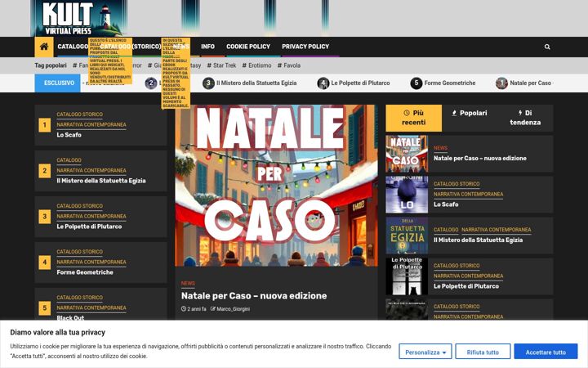The width and height of the screenshot is (588, 368).
Task: Expand the Personalizza cookie dropdown
Action: 425,352
